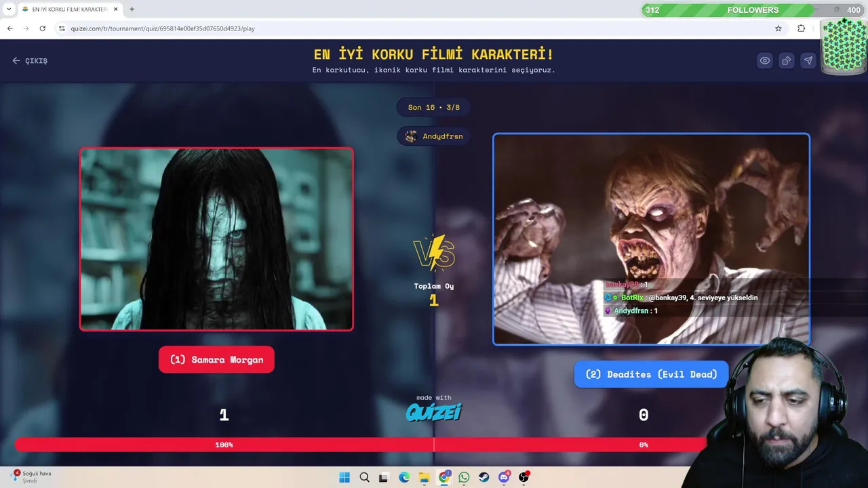Open WhatsApp from taskbar
Viewport: 868px width, 488px height.
(464, 477)
